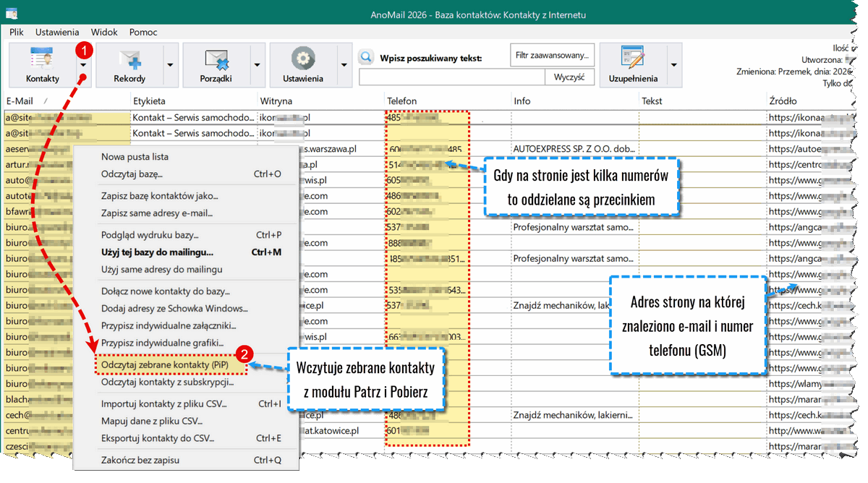Choose Przypisz indywidualne grafiki...
The height and width of the screenshot is (483, 868).
coord(187,343)
